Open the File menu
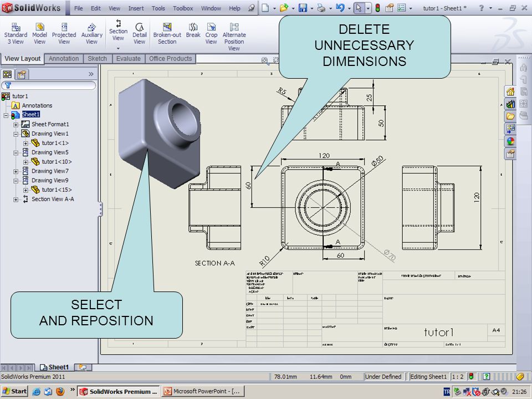This screenshot has height=399, width=532. pos(78,8)
